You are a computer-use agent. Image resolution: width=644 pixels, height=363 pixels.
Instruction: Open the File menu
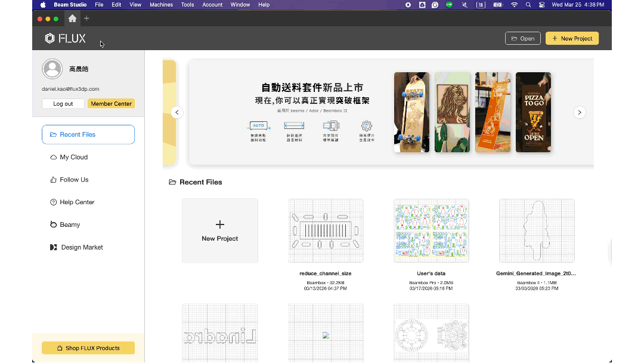click(99, 5)
